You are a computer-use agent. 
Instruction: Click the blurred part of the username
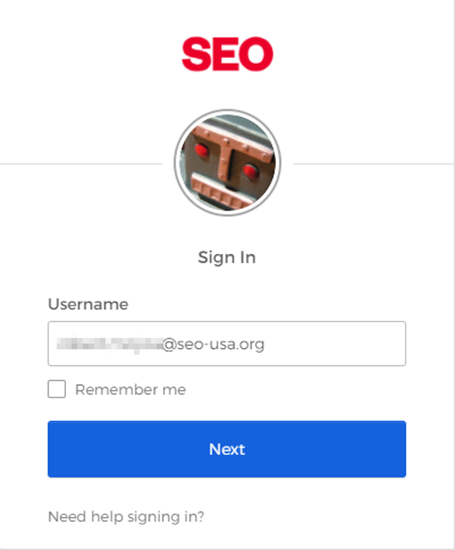(109, 344)
